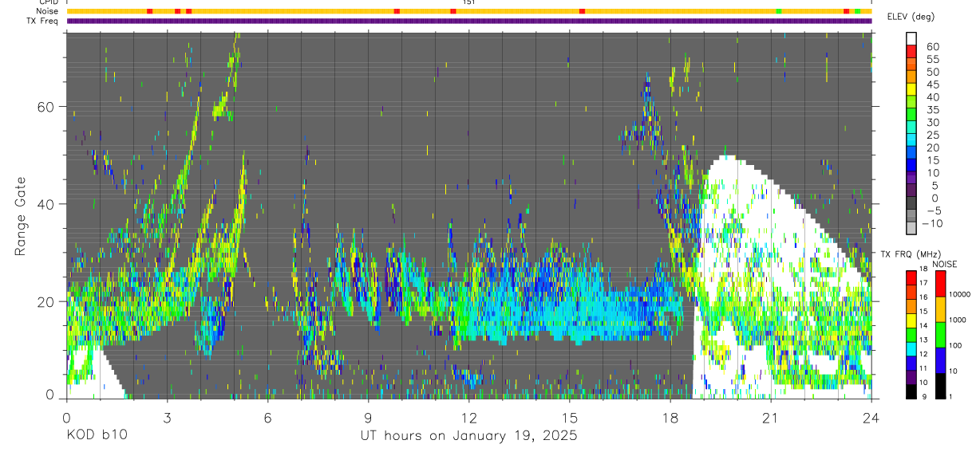Click the yellow Noise bar above the plot
This screenshot has height=452, width=980.
[x=469, y=11]
